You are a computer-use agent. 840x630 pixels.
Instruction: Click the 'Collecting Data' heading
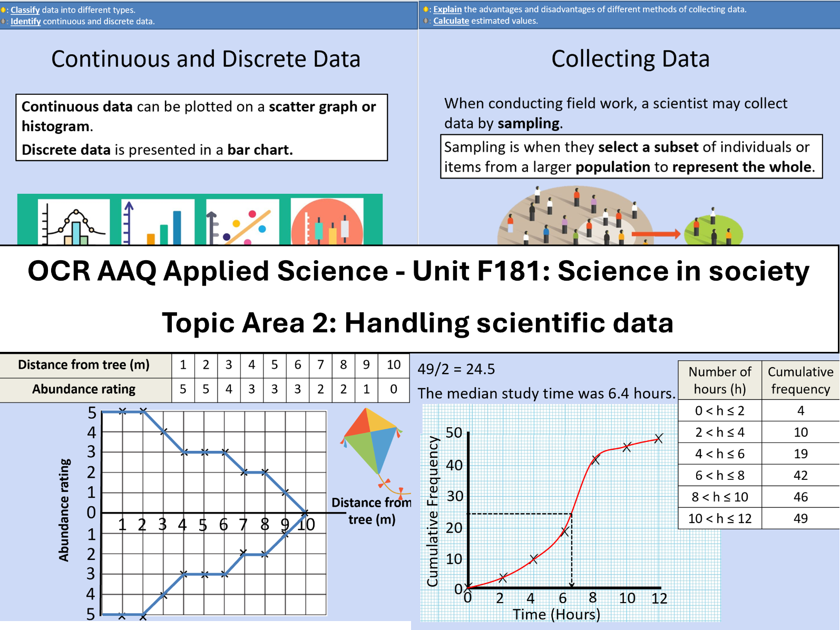(630, 59)
